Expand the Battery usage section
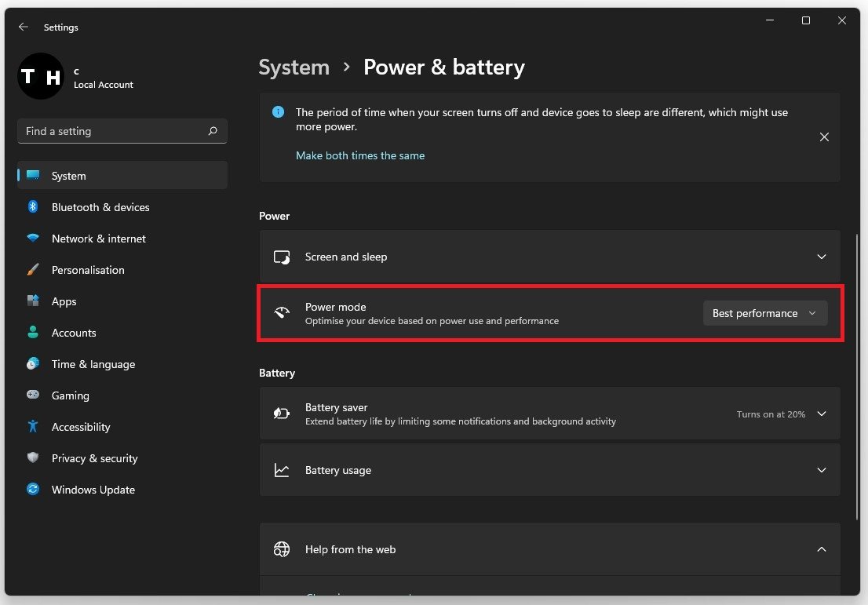 click(821, 470)
